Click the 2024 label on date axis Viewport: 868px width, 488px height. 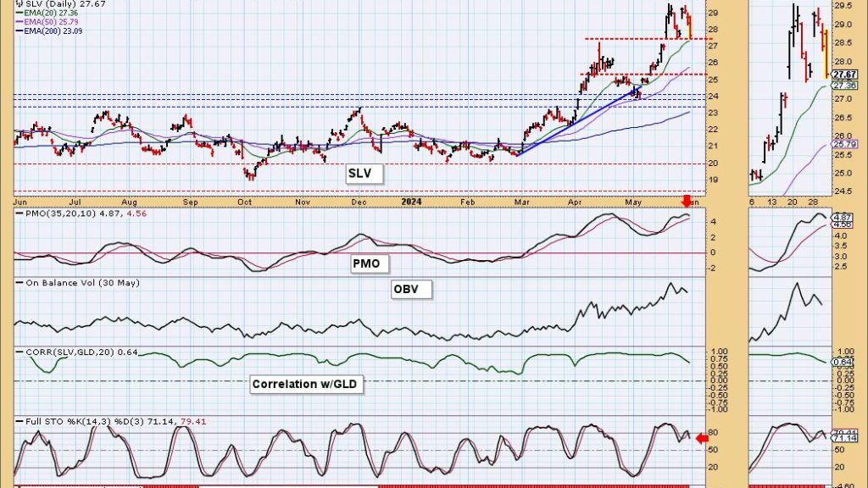(413, 202)
